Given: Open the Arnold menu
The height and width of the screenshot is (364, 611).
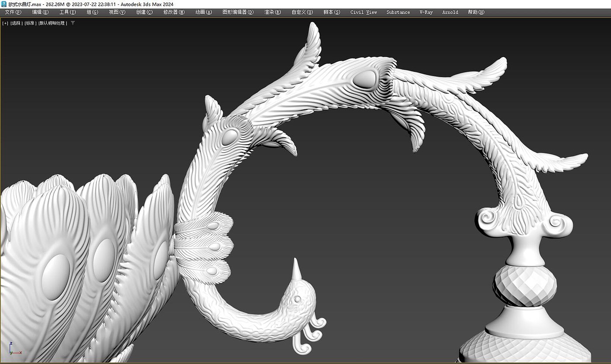Looking at the screenshot, I should [x=450, y=12].
